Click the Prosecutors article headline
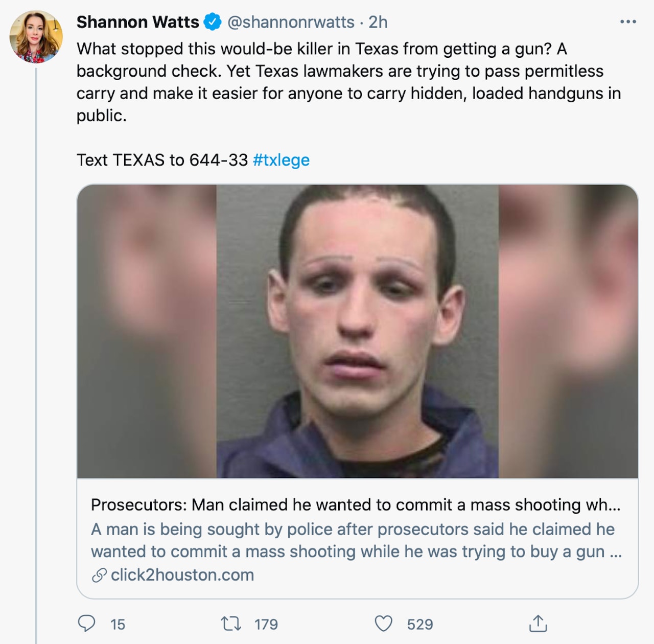The image size is (654, 644). coord(356,505)
